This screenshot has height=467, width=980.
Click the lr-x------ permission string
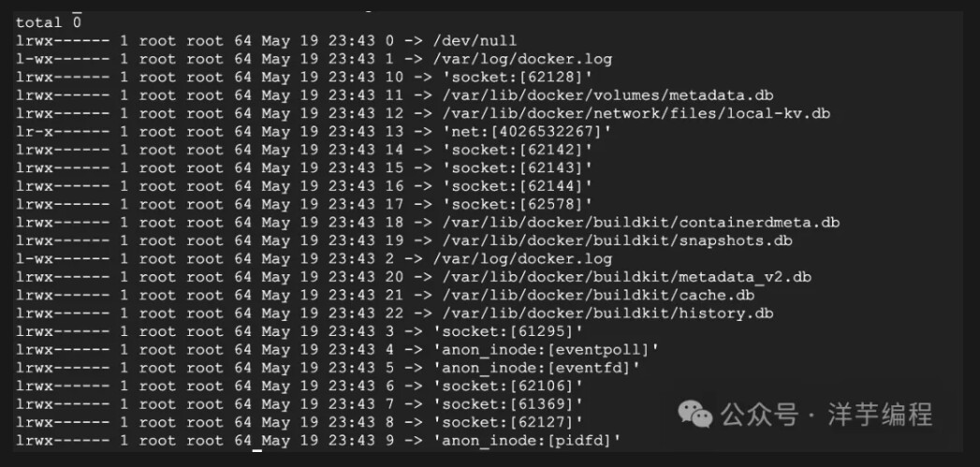point(63,132)
